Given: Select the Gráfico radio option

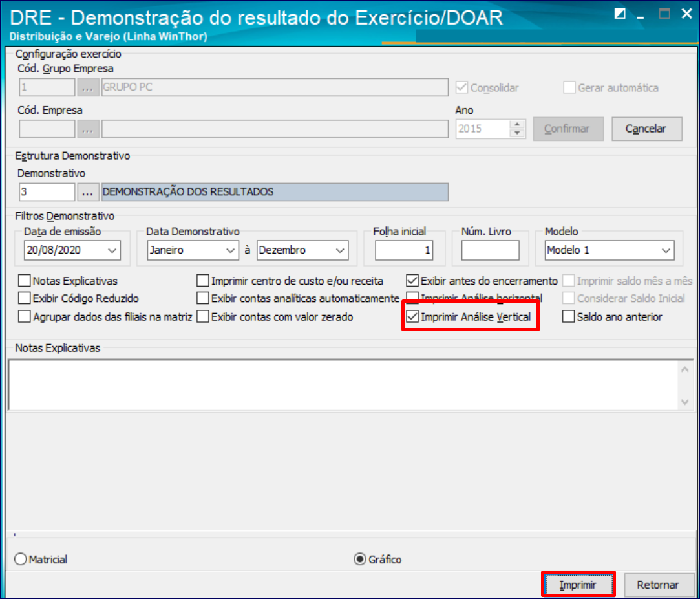Looking at the screenshot, I should click(360, 560).
